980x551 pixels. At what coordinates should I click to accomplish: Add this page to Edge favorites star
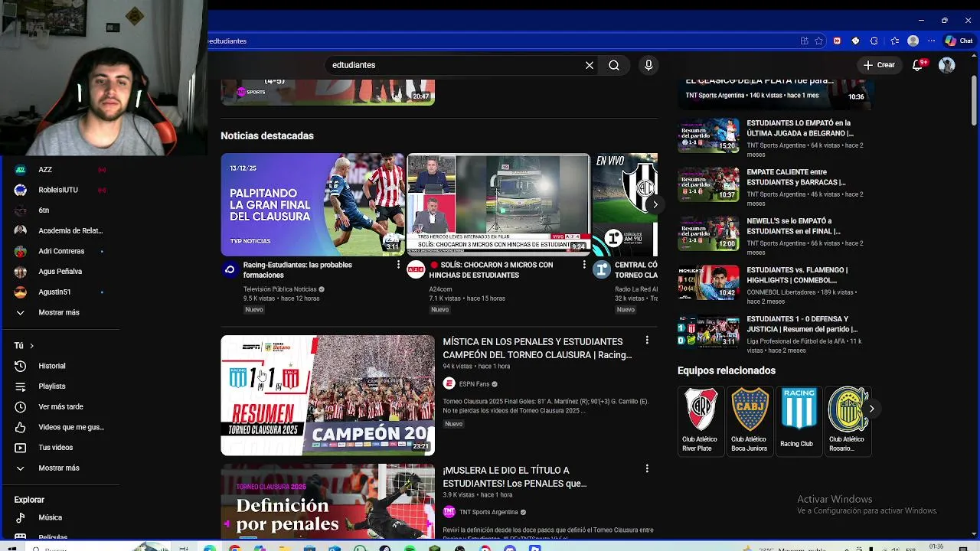818,41
